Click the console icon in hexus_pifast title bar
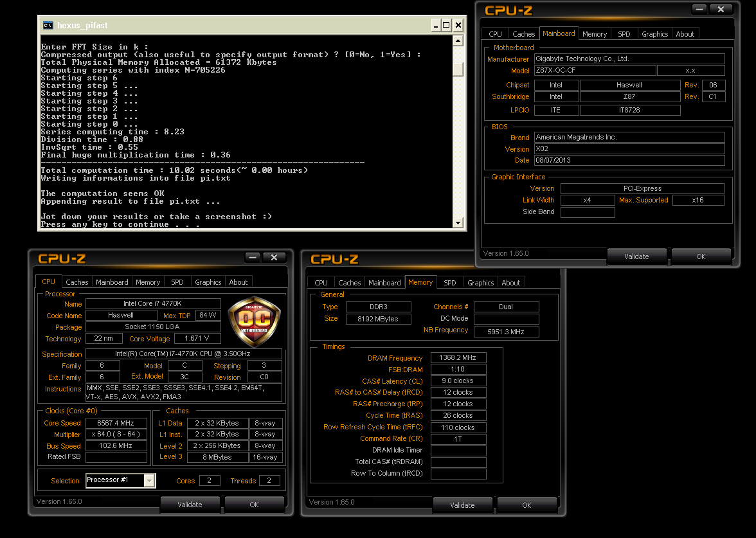 [48, 25]
